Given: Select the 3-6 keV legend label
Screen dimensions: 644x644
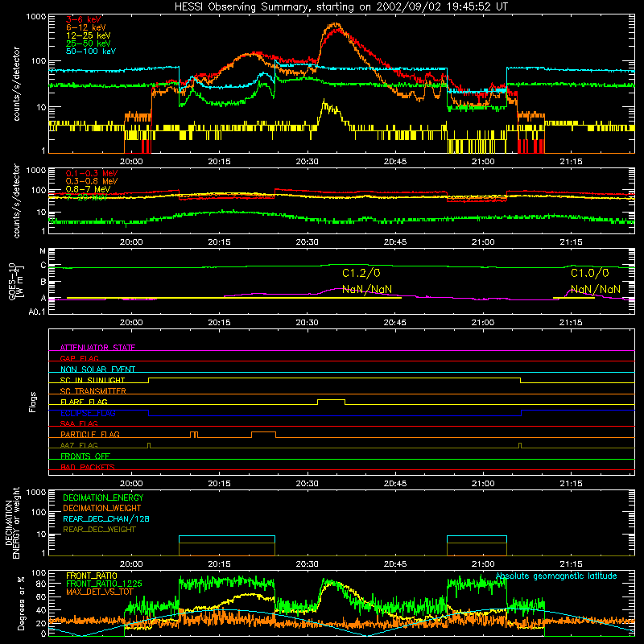Looking at the screenshot, I should pos(84,19).
